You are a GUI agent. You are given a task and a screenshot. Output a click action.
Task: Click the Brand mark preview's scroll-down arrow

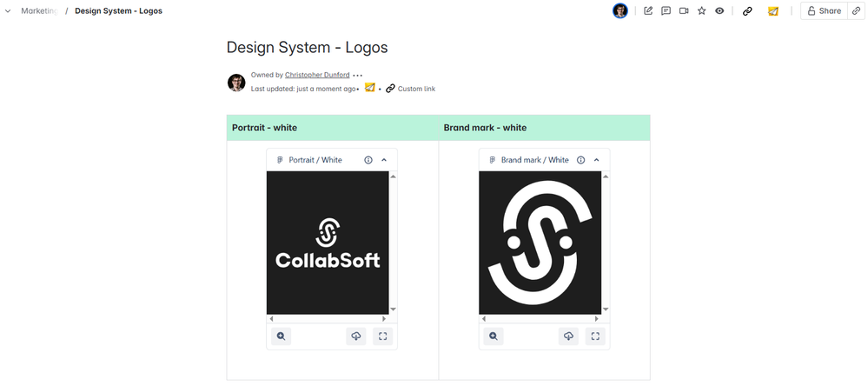tap(606, 309)
